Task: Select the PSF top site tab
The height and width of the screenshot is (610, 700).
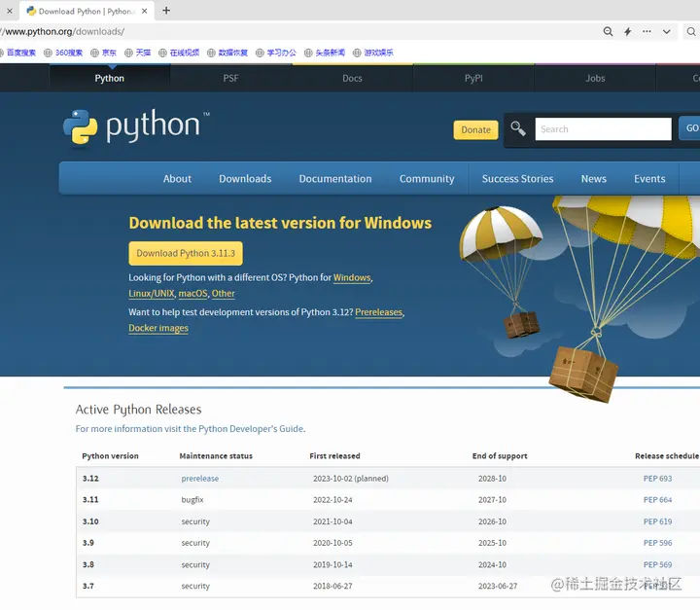Action: (230, 78)
